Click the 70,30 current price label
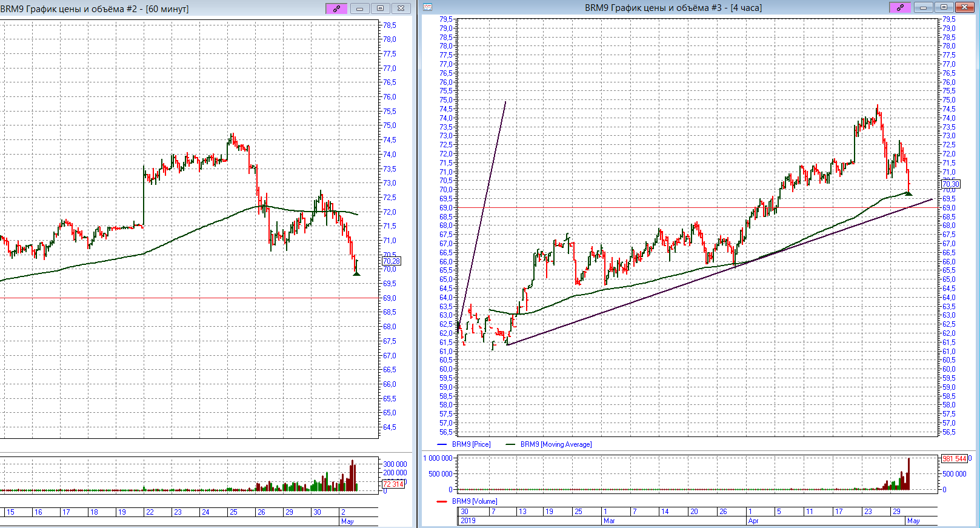980x528 pixels. tap(950, 184)
